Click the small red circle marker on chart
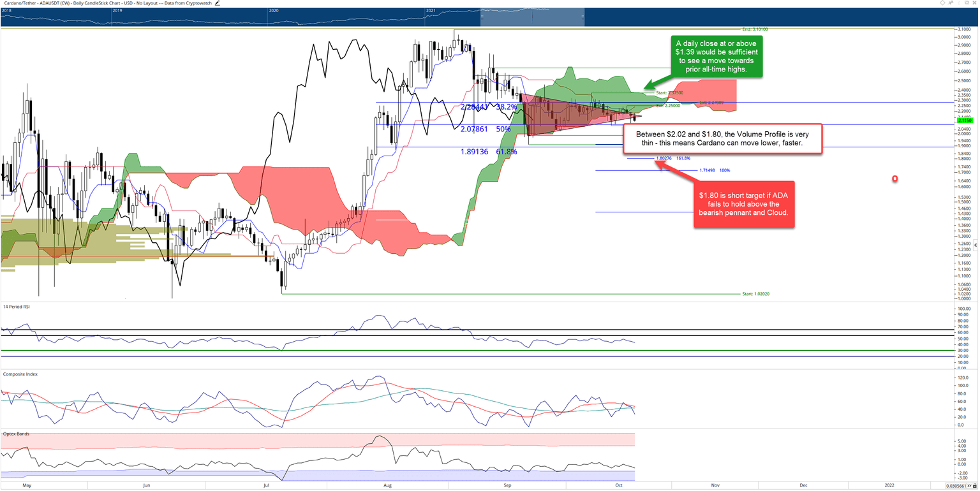The height and width of the screenshot is (491, 980). pos(895,179)
